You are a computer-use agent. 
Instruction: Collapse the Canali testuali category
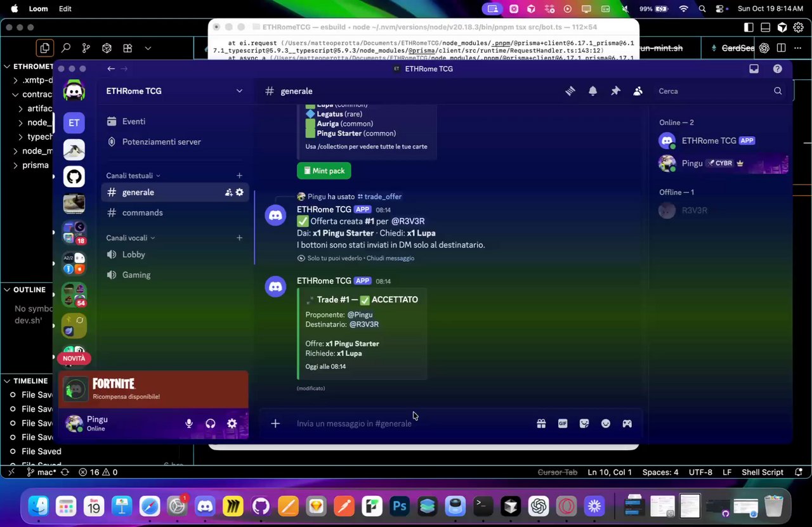click(133, 176)
